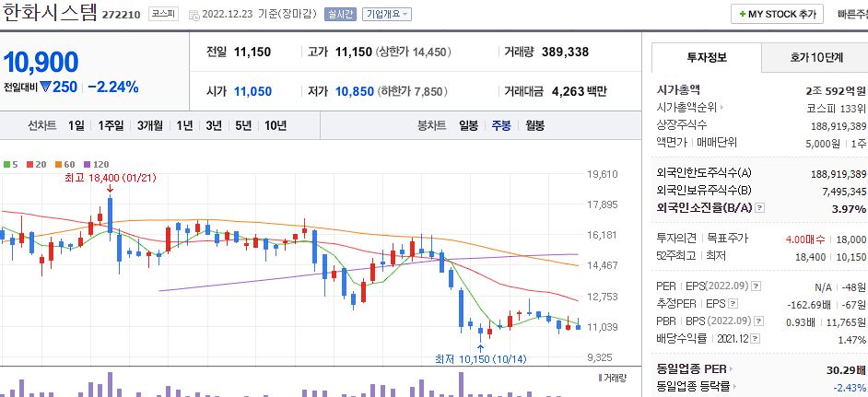
Task: Switch to the 투자정보 tab
Action: tap(707, 57)
